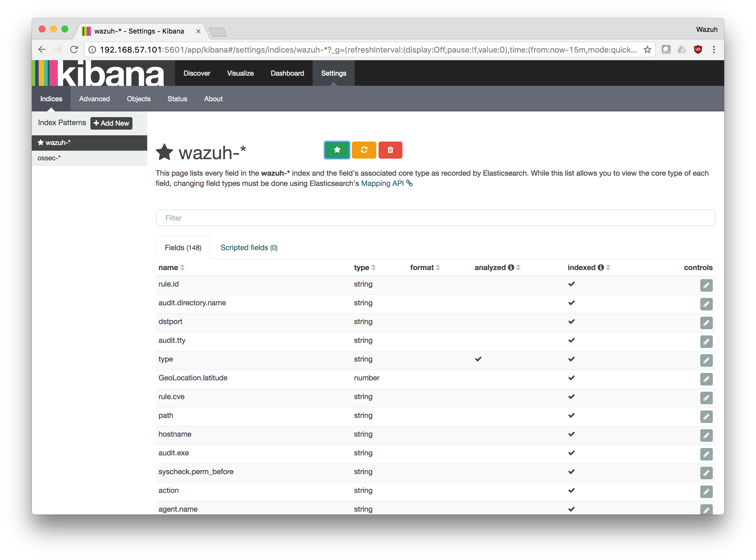
Task: Edit the type field row
Action: click(706, 360)
